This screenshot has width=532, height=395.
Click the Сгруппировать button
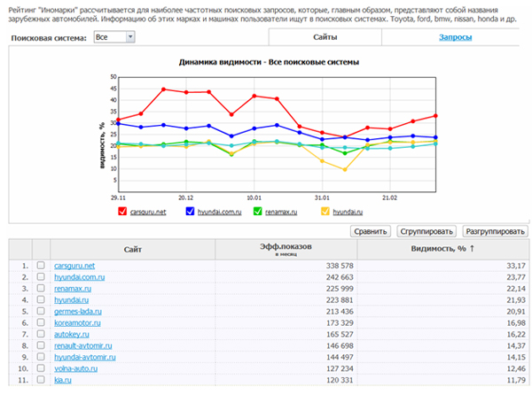tap(426, 231)
